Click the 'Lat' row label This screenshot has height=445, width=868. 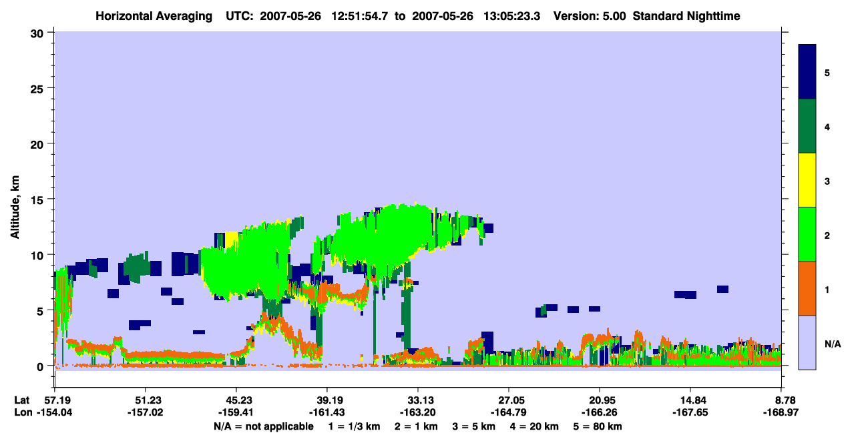[22, 400]
